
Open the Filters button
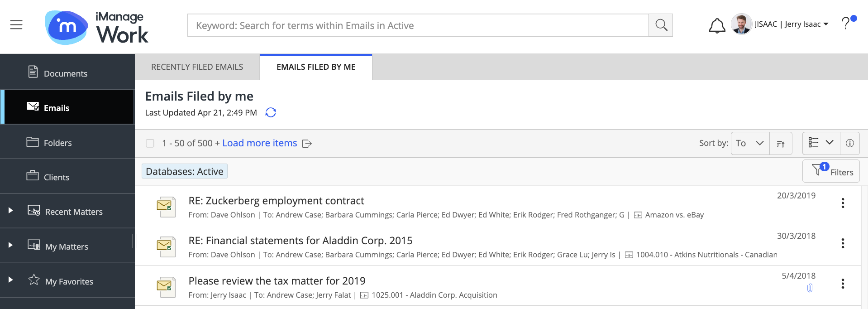pos(831,171)
